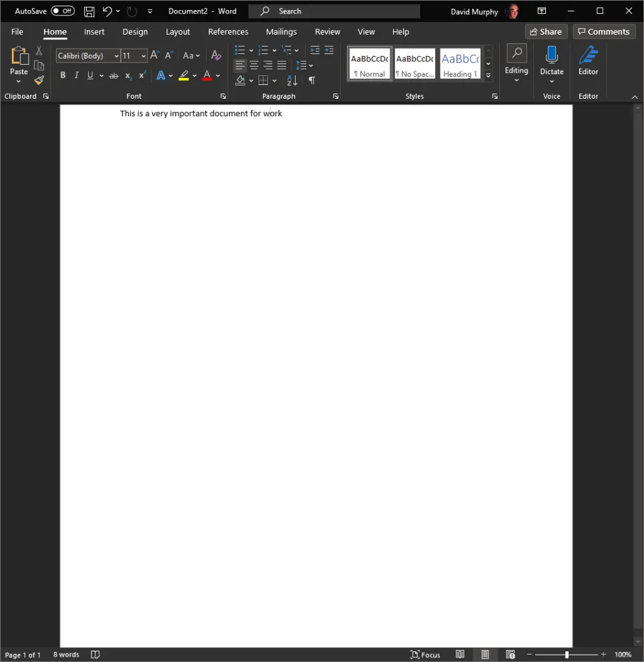Apply strikethrough formatting

tap(113, 75)
